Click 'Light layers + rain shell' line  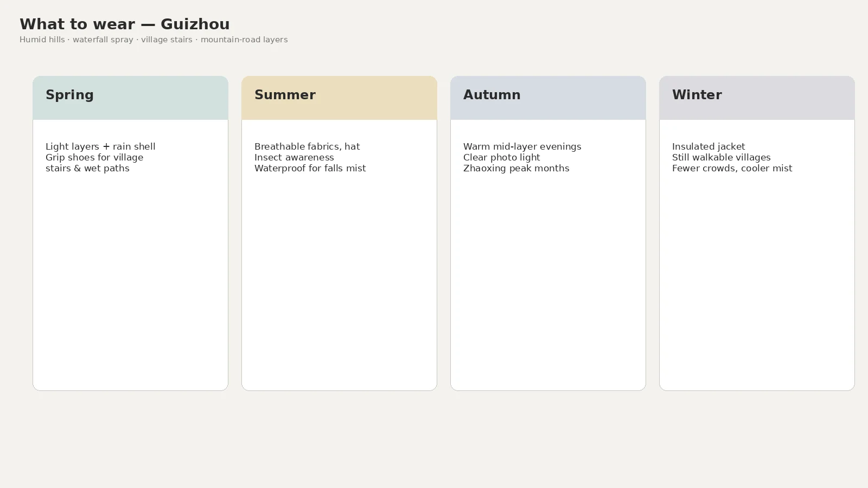coord(100,146)
